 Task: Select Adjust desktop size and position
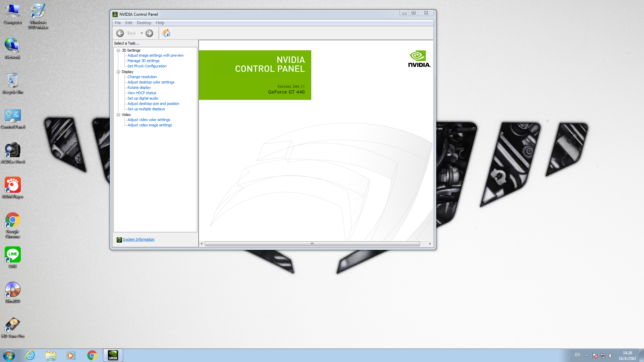[154, 104]
